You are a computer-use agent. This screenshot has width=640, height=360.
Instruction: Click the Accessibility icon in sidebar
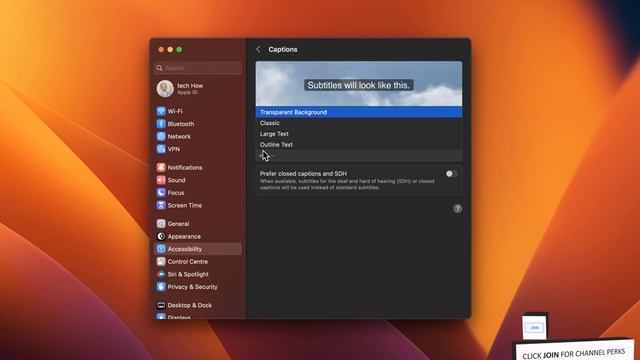161,249
